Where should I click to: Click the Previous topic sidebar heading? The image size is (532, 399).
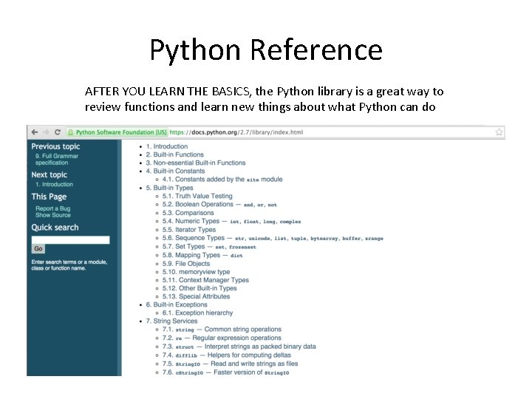click(x=55, y=146)
